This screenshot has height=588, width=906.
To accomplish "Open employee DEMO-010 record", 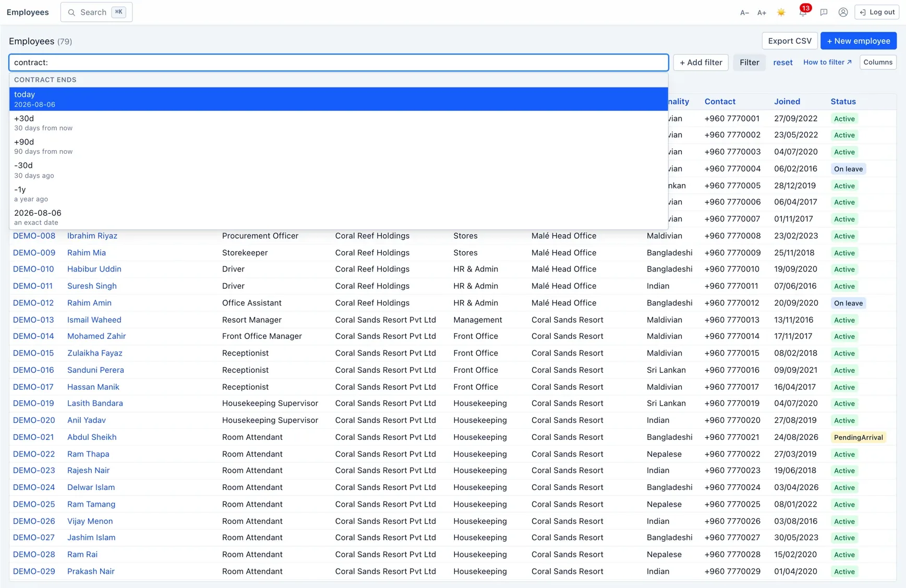I will tap(33, 269).
